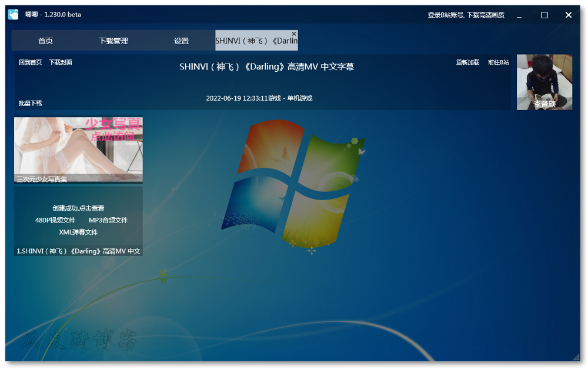588x369 pixels.
Task: Click 三次元少女写真集 caption text
Action: tap(42, 179)
